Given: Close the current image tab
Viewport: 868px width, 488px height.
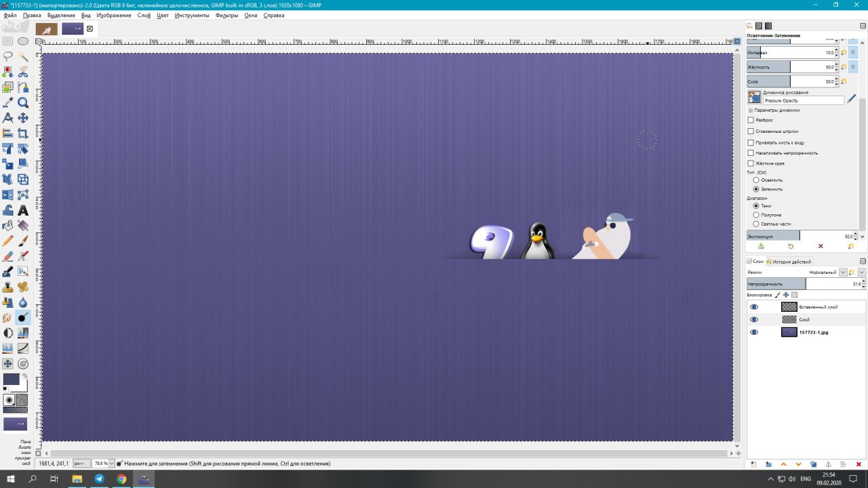Looking at the screenshot, I should (x=90, y=28).
